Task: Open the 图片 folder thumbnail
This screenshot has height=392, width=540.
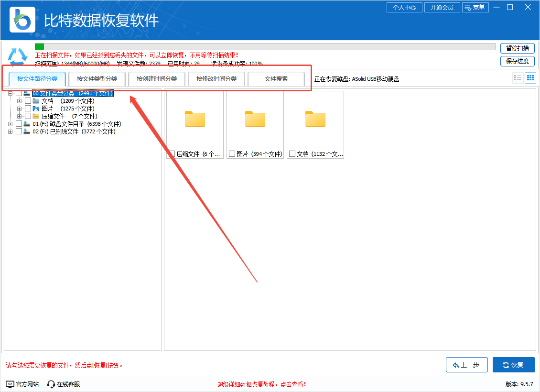Action: pos(255,119)
